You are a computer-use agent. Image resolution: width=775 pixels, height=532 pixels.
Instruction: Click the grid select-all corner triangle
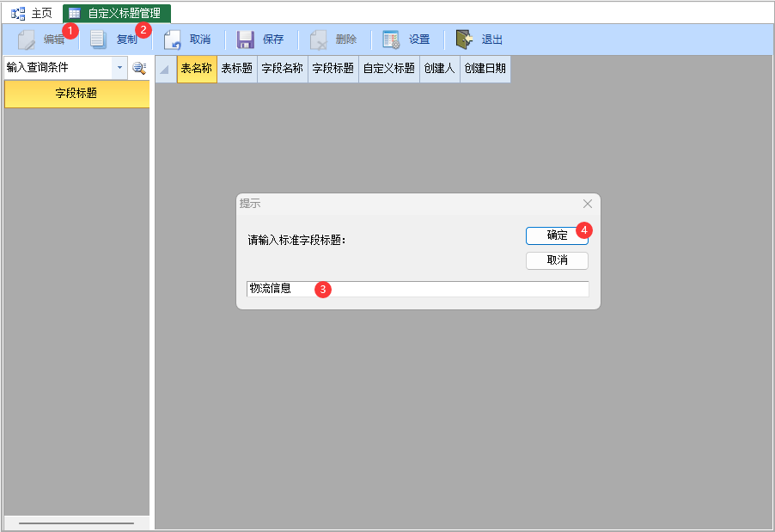(166, 70)
